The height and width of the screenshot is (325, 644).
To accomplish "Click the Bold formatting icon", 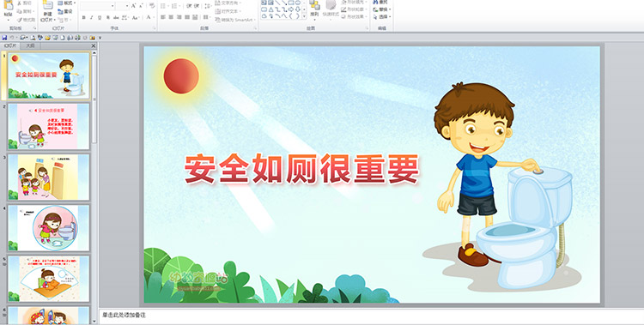I will 84,18.
